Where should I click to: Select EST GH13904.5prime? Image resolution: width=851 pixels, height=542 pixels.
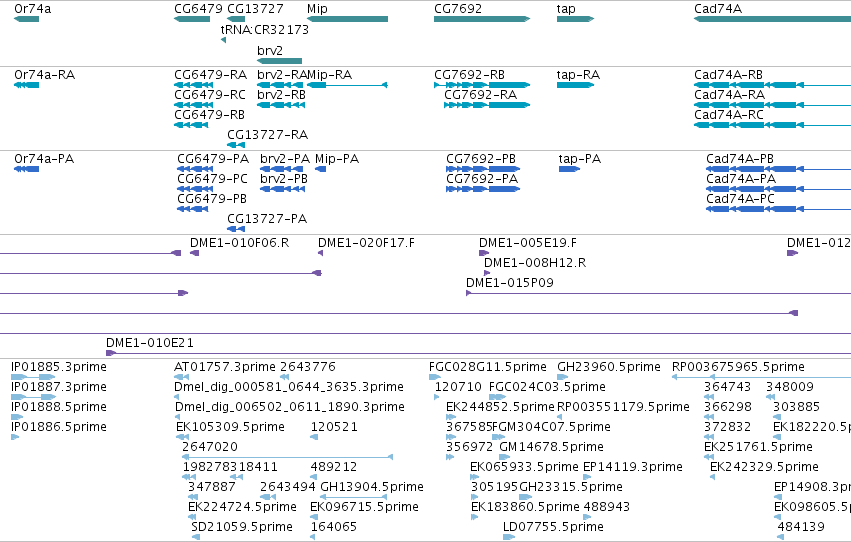pos(353,497)
